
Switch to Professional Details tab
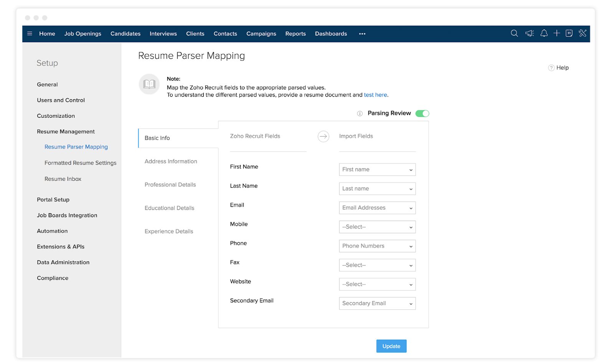pos(170,185)
